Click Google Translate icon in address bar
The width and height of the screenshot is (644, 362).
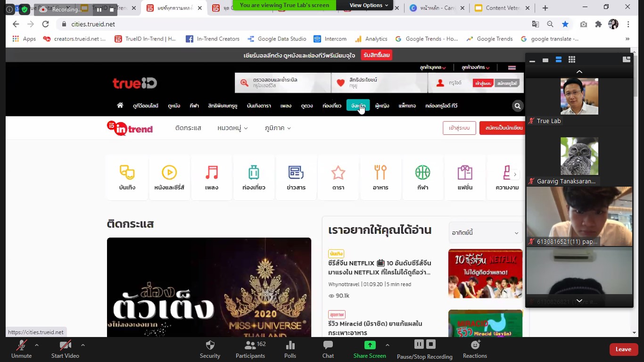click(x=536, y=24)
